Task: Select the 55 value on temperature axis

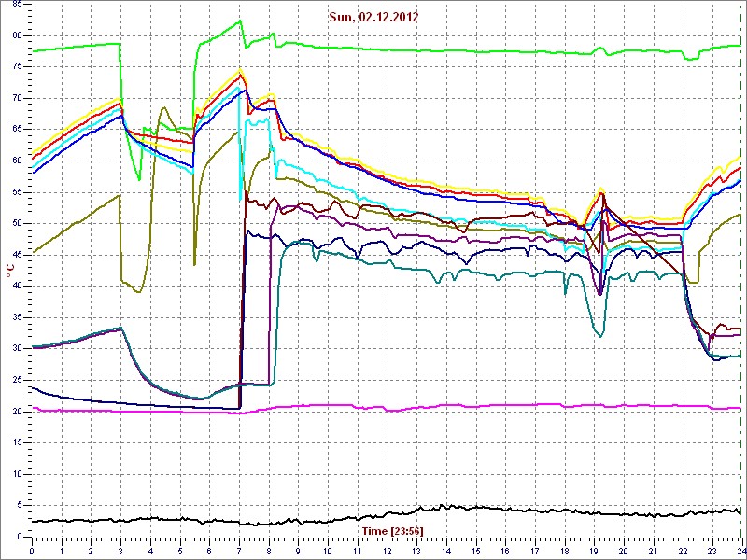Action: coord(17,192)
